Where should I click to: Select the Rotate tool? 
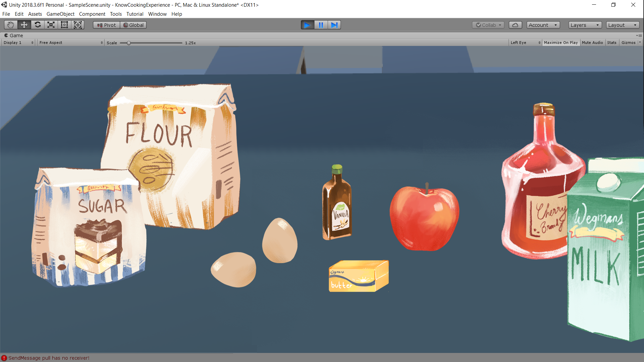[x=38, y=25]
